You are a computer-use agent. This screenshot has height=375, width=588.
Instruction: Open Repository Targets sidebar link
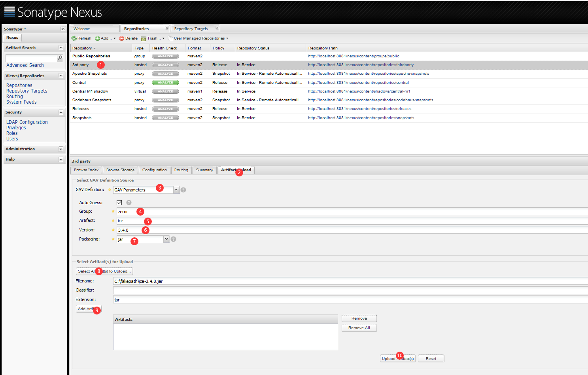[x=26, y=91]
